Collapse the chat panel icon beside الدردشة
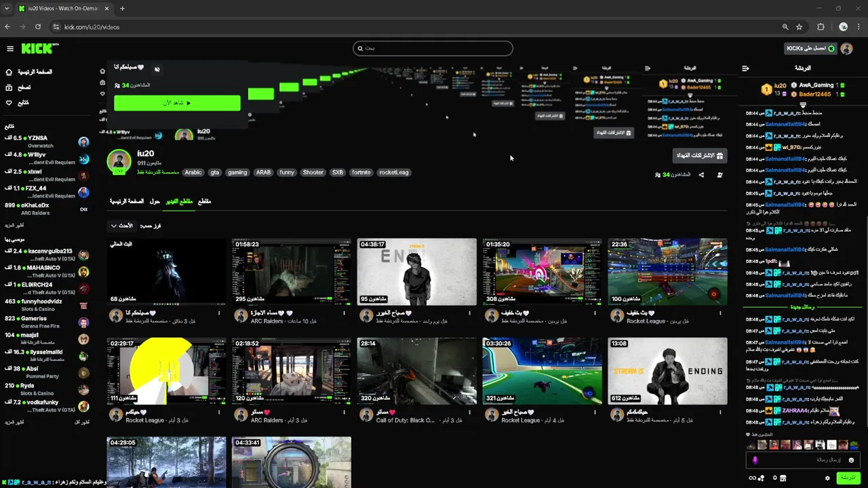868x488 pixels. pos(745,68)
